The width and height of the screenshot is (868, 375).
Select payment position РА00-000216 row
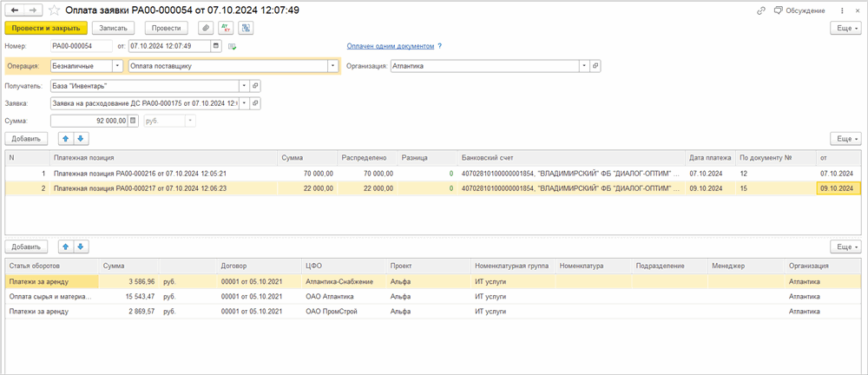click(x=139, y=174)
